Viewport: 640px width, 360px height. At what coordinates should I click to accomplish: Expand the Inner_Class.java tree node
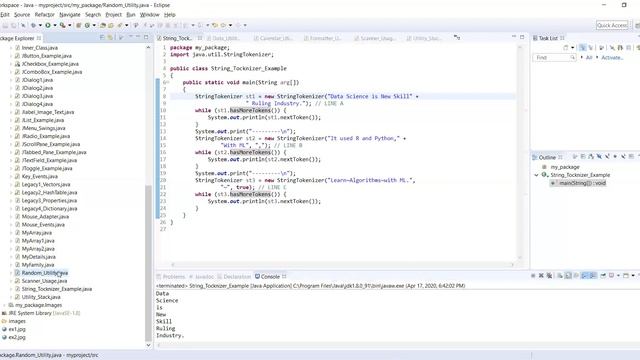pos(11,48)
